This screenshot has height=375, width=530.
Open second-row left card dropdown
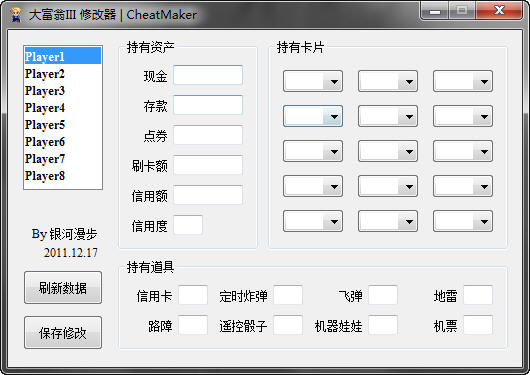[313, 116]
